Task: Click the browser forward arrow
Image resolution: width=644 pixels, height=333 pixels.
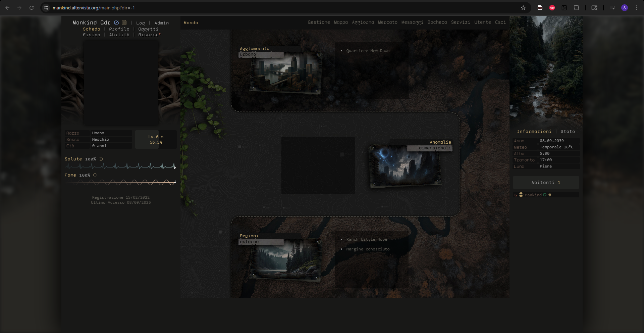Action: [19, 8]
